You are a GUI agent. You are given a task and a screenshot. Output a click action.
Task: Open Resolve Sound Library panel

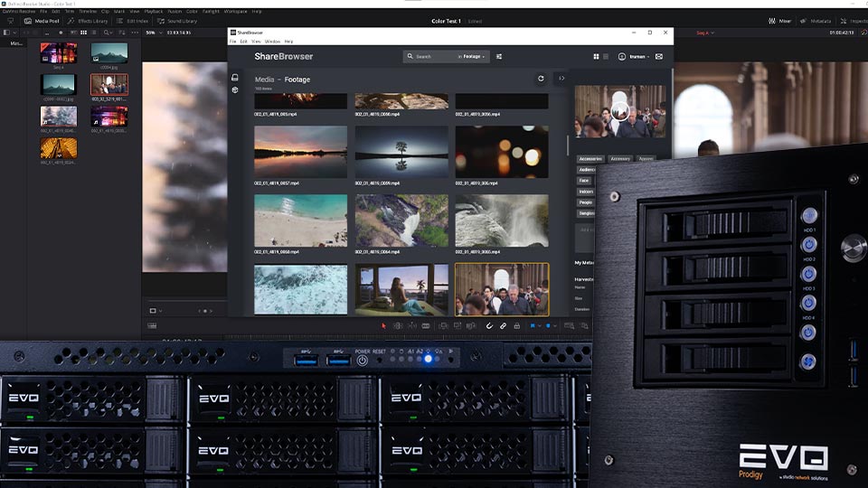point(177,21)
